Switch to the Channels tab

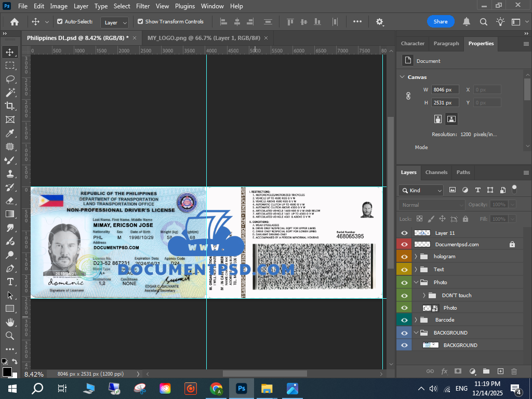(436, 172)
